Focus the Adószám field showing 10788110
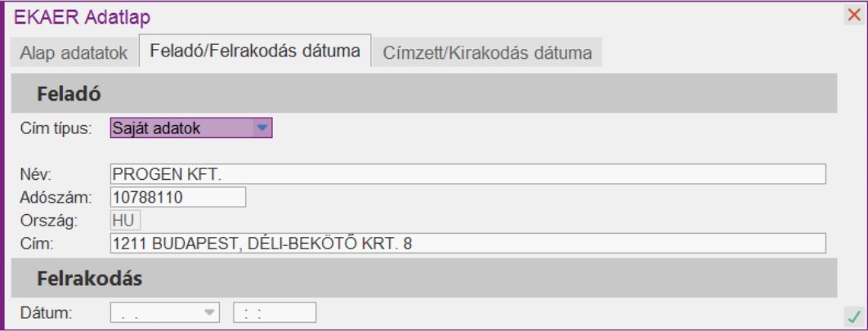 coord(177,197)
